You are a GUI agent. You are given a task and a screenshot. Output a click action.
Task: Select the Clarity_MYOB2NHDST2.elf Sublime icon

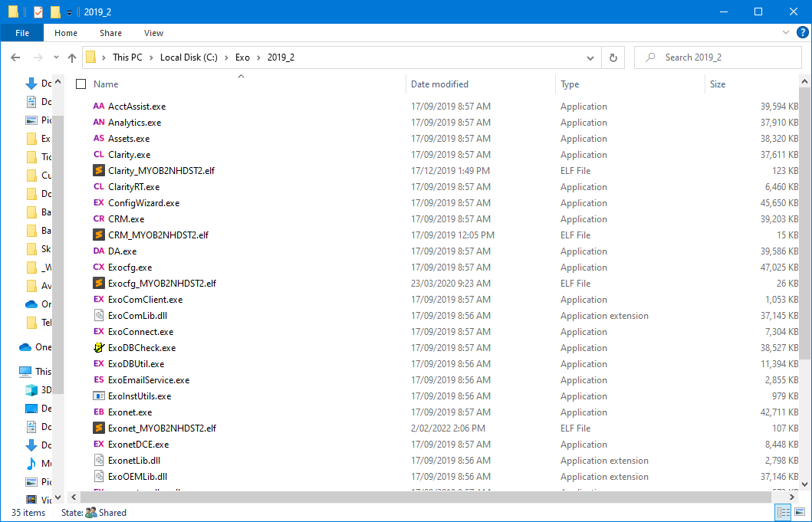pos(98,171)
